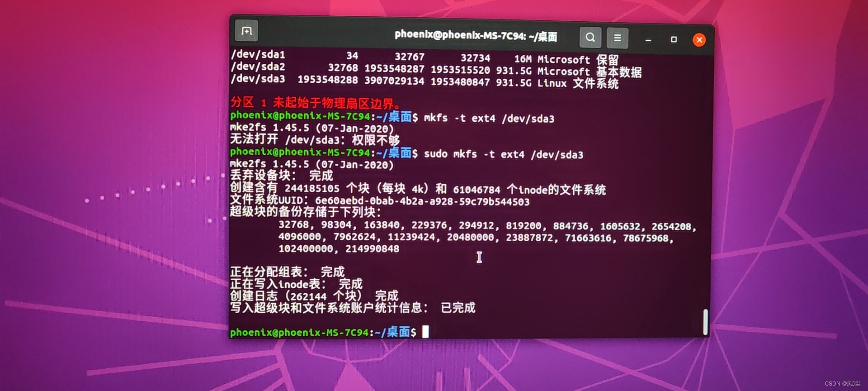
Task: Click the 已完成 status text
Action: click(458, 308)
